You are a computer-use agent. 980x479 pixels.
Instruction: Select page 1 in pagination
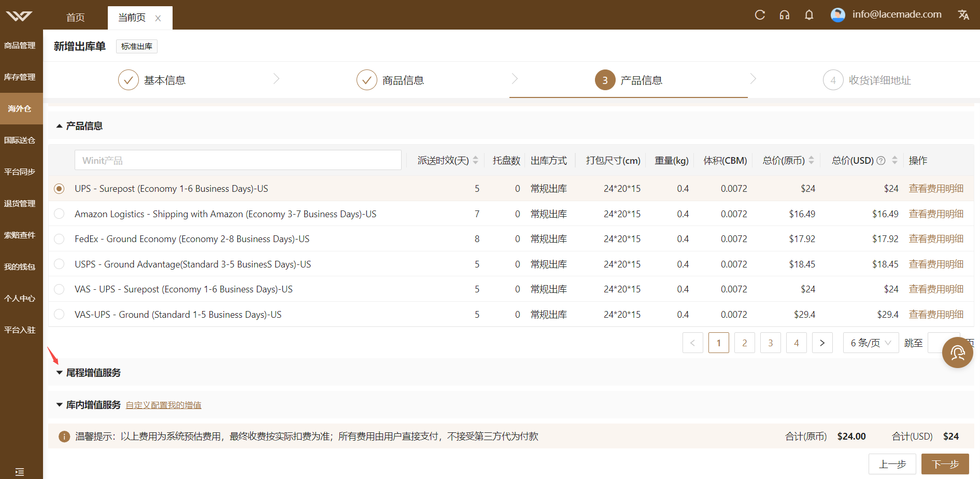point(719,343)
